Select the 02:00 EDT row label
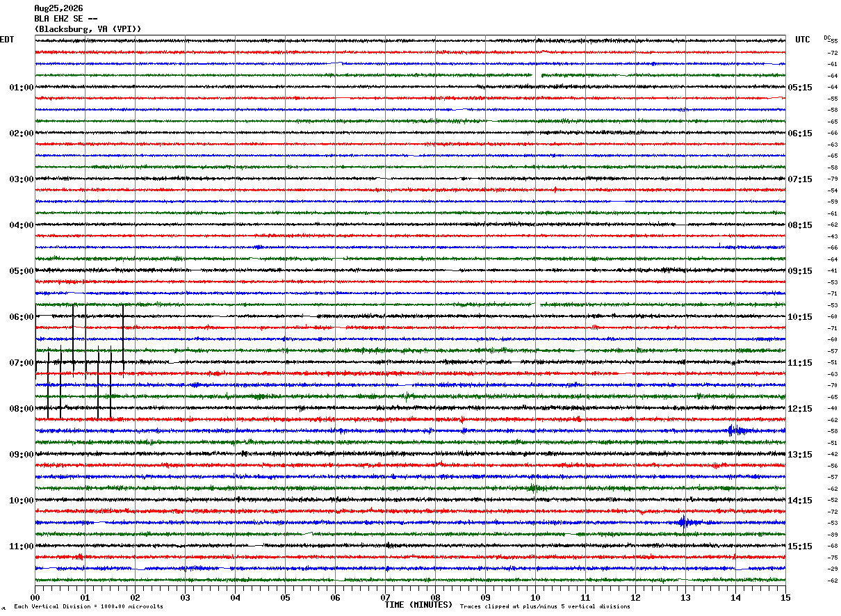Image resolution: width=841 pixels, height=616 pixels. click(x=22, y=133)
